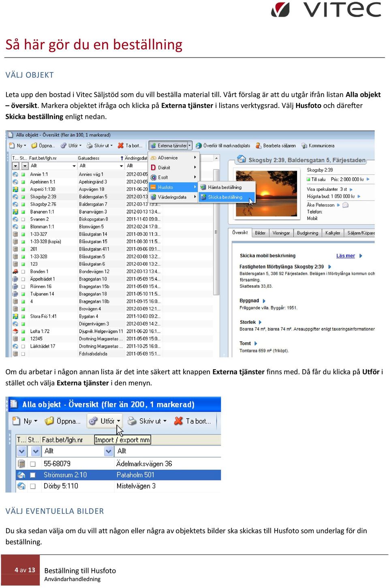Screen dimensions: 389x588
Task: Expand the arrow next to Byggnad
Action: click(x=264, y=301)
